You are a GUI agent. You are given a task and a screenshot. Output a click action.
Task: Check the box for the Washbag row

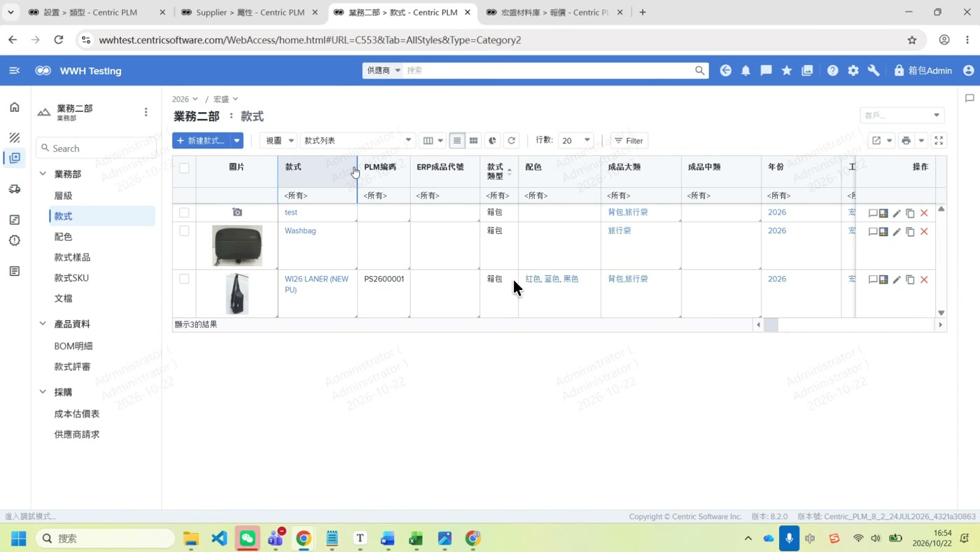pyautogui.click(x=184, y=231)
